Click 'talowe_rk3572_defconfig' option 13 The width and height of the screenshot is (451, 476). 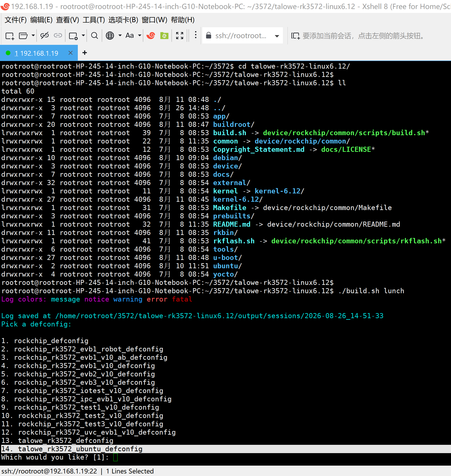[x=66, y=440]
